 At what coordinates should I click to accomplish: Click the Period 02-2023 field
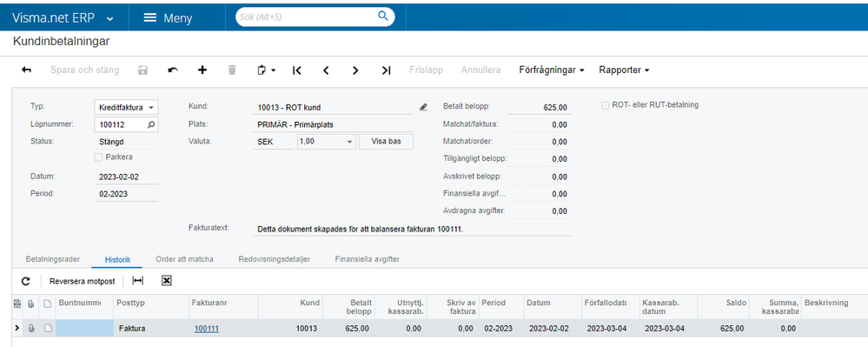(x=126, y=194)
